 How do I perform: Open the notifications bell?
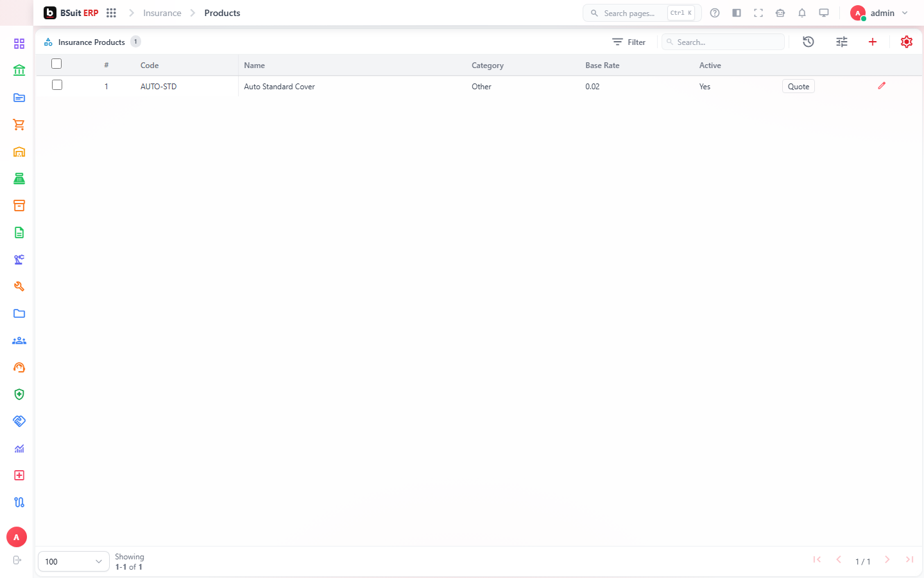(802, 13)
